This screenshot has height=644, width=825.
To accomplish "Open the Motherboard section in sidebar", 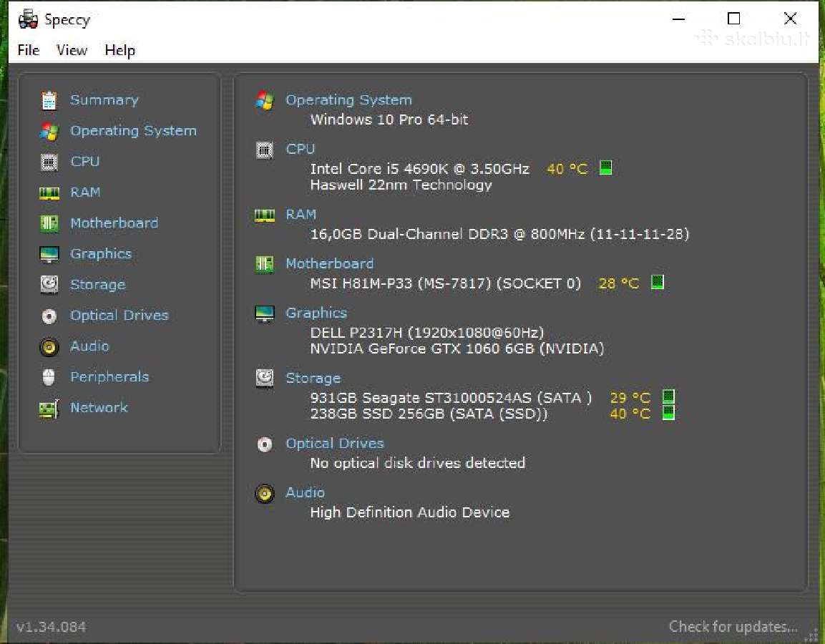I will pyautogui.click(x=114, y=223).
